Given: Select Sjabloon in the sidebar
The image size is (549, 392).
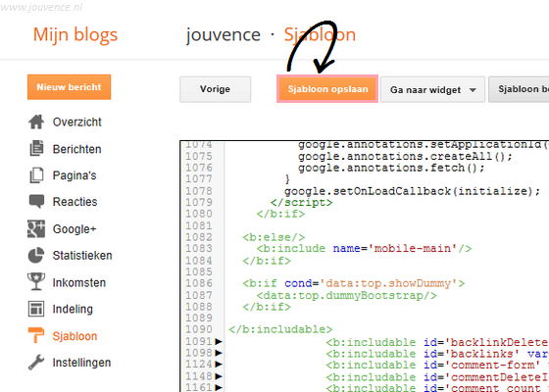Looking at the screenshot, I should click(75, 336).
